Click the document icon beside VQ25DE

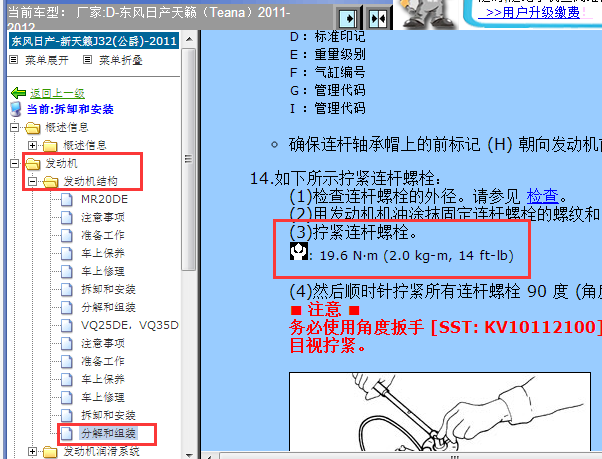67,325
